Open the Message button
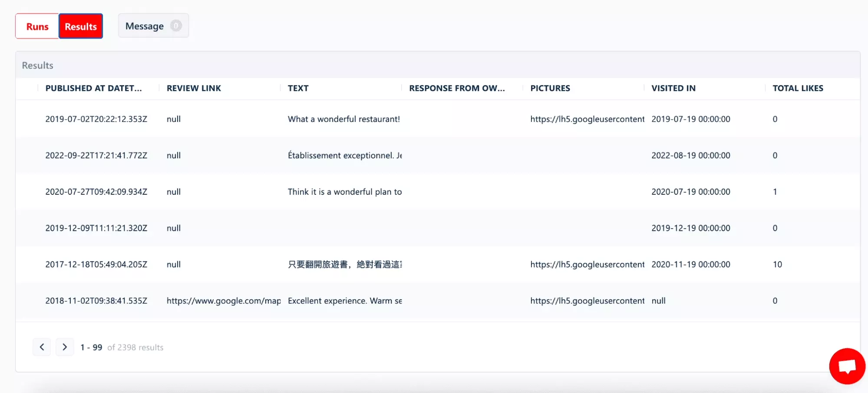Viewport: 868px width, 393px height. 145,26
